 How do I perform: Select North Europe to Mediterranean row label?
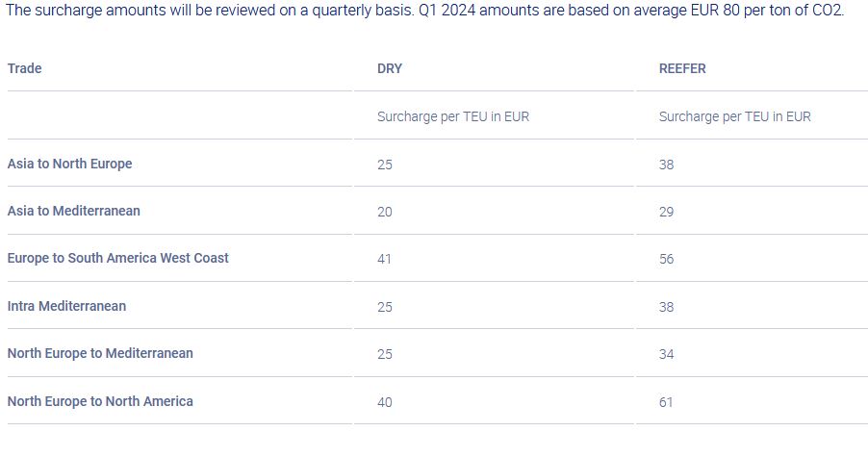pyautogui.click(x=100, y=353)
